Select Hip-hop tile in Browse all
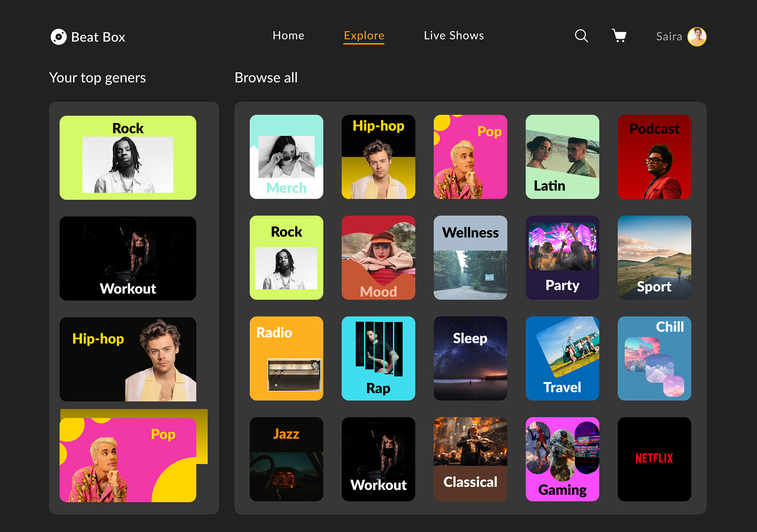Screen dimensions: 757x532 tap(378, 157)
